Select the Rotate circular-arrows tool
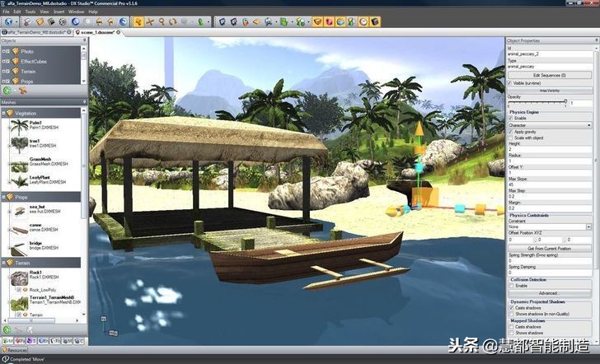The height and width of the screenshot is (364, 600). [173, 21]
